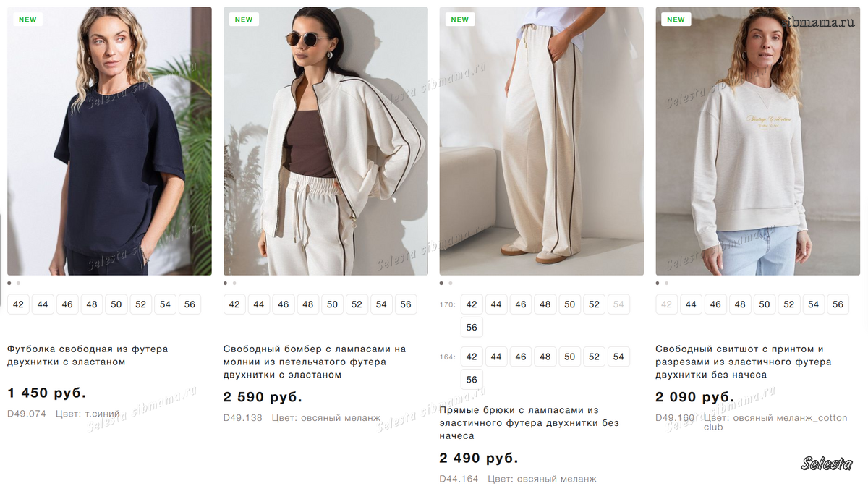The height and width of the screenshot is (486, 868).
Task: Switch to second image dot under bomber jacket
Action: pyautogui.click(x=234, y=283)
